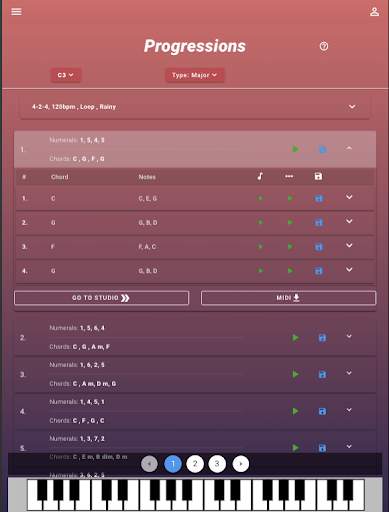Image resolution: width=389 pixels, height=512 pixels.
Task: Click the arpeggio dots column header icon
Action: (x=289, y=176)
